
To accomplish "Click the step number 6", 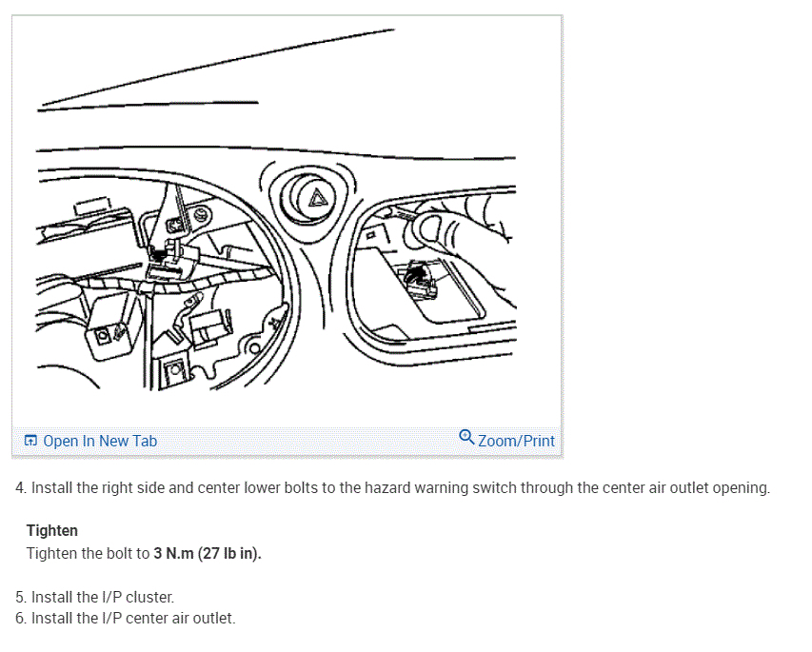I will tap(21, 619).
